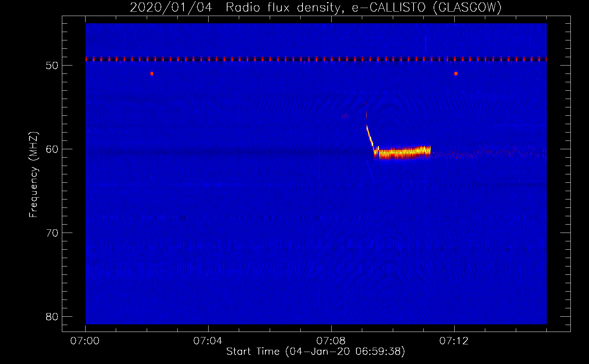Click the 07:00 time axis label
Viewport: 589px width, 364px height.
[x=85, y=341]
